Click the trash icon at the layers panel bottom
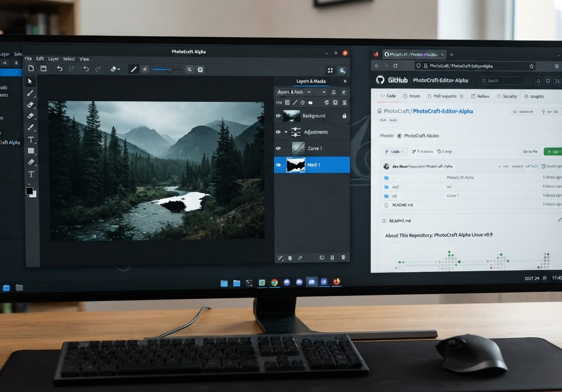Viewport: 562px width, 392px height. pyautogui.click(x=343, y=257)
